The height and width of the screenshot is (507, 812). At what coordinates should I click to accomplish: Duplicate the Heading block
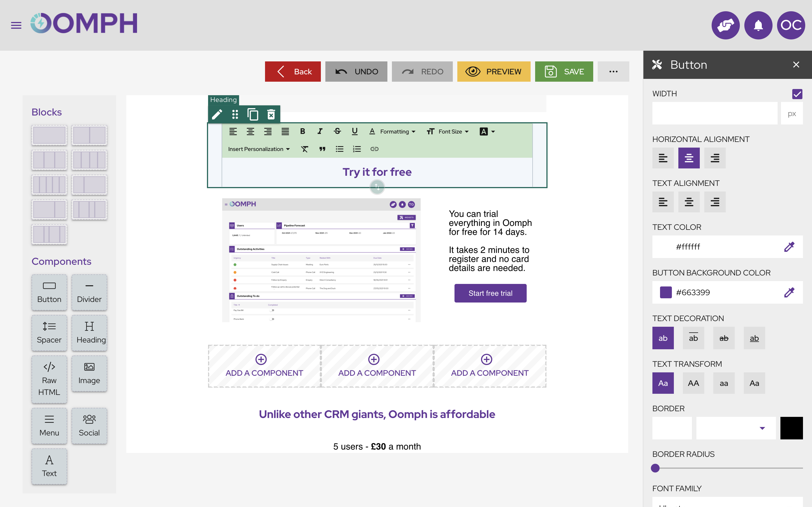pos(253,114)
